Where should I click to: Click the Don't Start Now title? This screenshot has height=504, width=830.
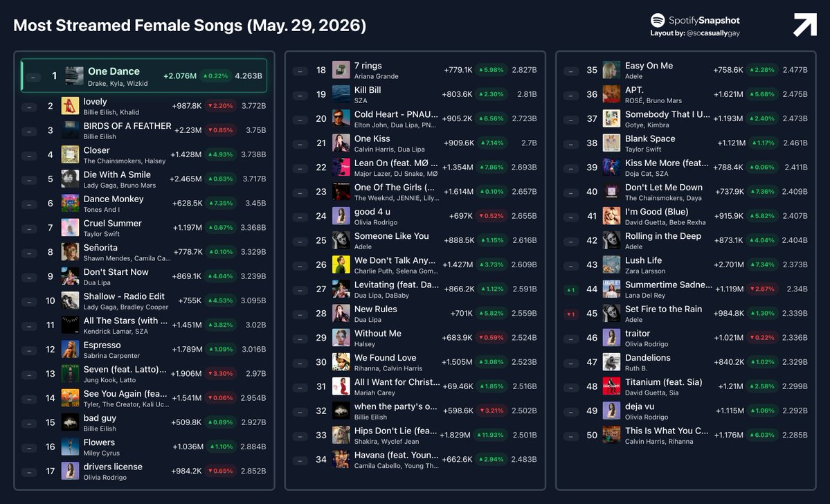click(116, 272)
